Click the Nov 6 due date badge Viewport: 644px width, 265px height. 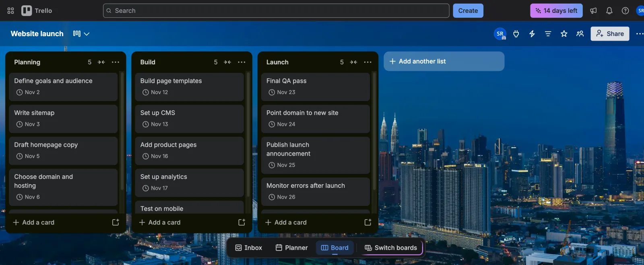click(28, 197)
